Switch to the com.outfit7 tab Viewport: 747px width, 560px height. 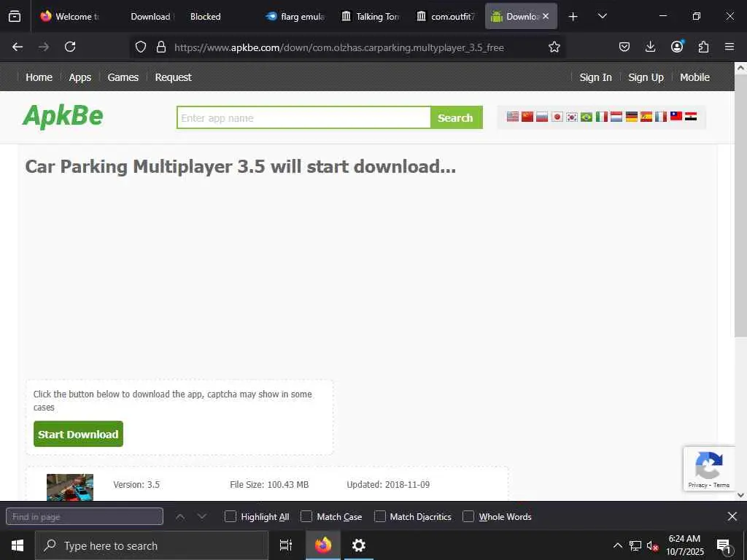coord(446,16)
